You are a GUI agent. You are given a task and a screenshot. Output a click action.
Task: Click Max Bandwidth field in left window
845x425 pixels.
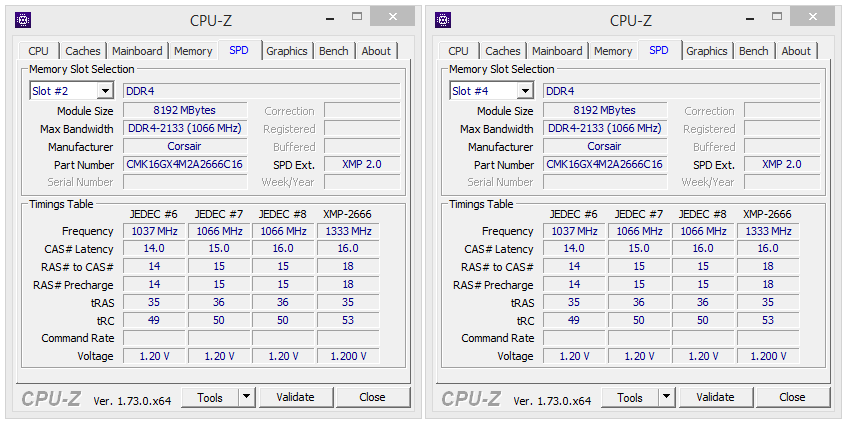(x=185, y=128)
